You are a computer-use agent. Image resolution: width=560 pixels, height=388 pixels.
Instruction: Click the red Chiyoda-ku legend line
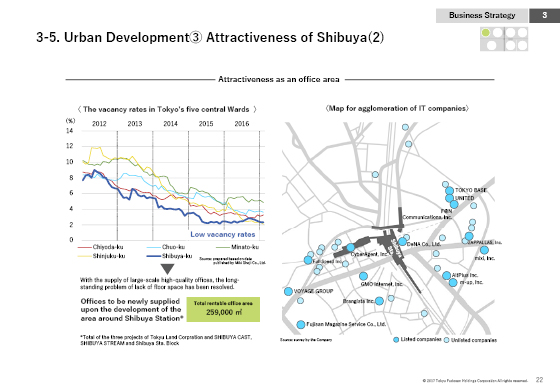(x=84, y=247)
